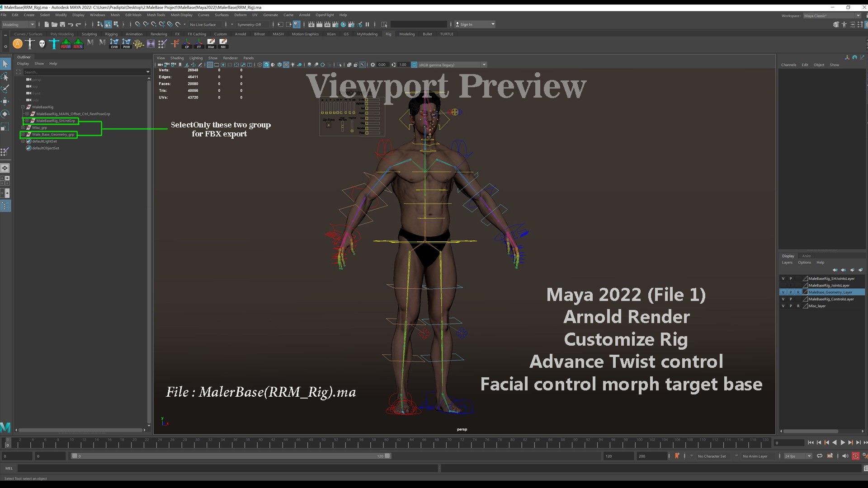Click the white skull shelf icon
The height and width of the screenshot is (488, 868).
point(42,44)
